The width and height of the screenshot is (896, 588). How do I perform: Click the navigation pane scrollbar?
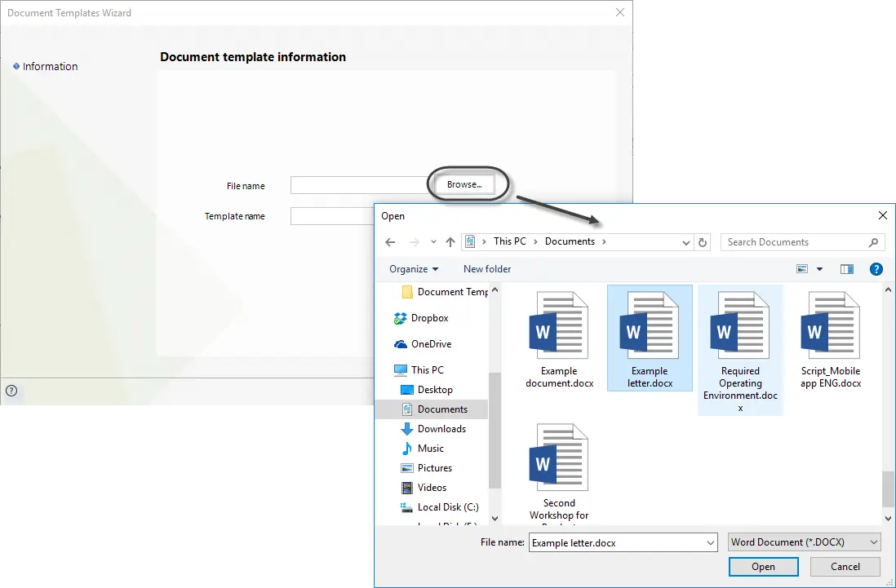pyautogui.click(x=495, y=431)
